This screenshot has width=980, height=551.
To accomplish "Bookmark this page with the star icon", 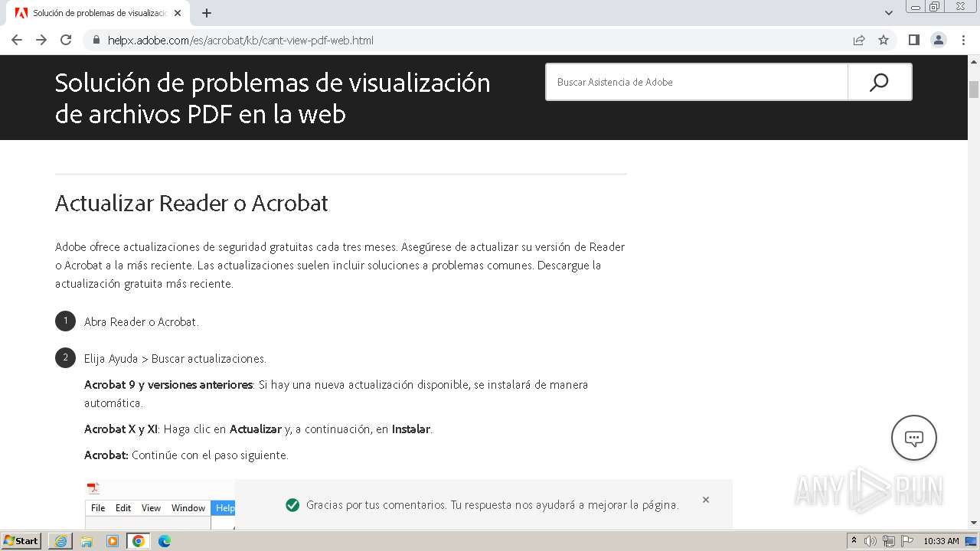I will 884,40.
